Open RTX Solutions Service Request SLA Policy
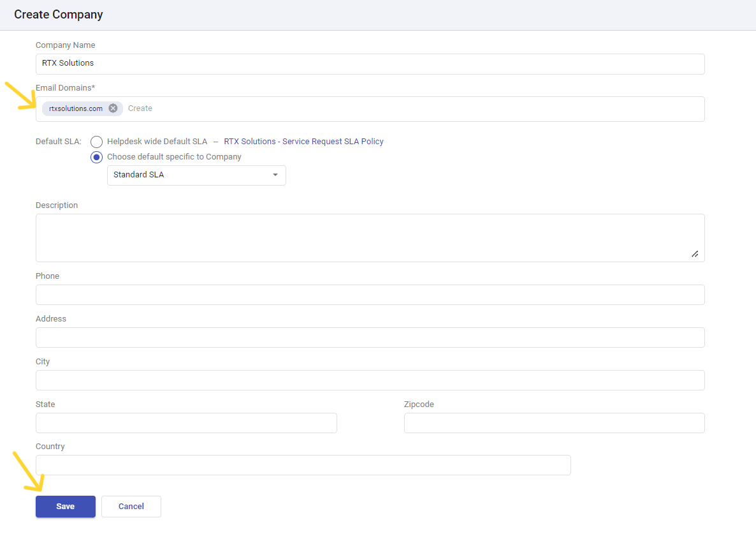The image size is (756, 534). coord(303,141)
